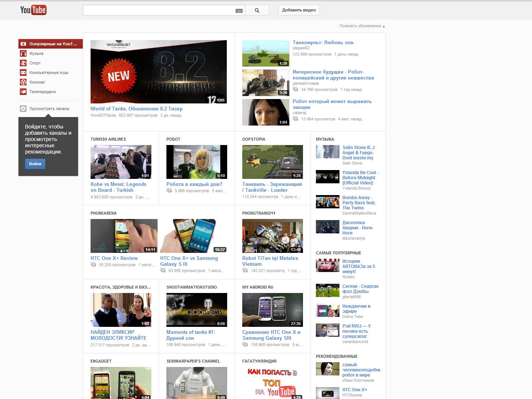Click the Добавить видео button

[x=299, y=10]
